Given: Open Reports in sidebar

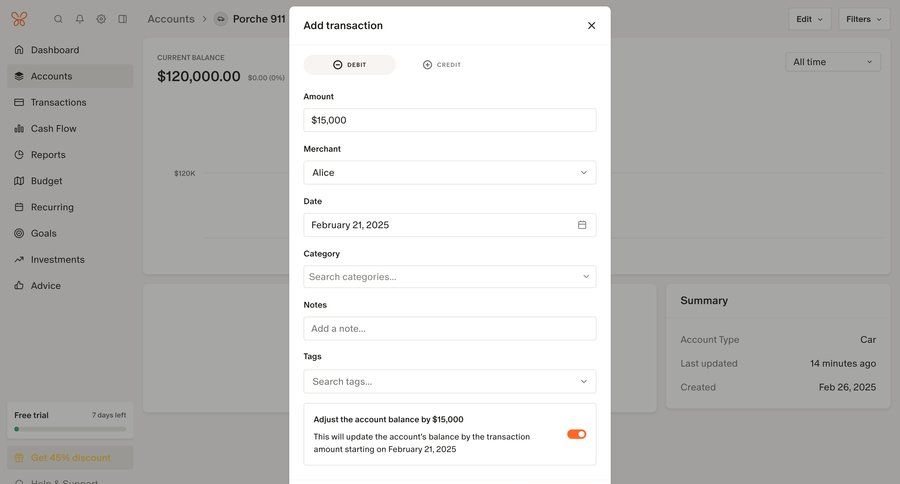Looking at the screenshot, I should (70, 155).
